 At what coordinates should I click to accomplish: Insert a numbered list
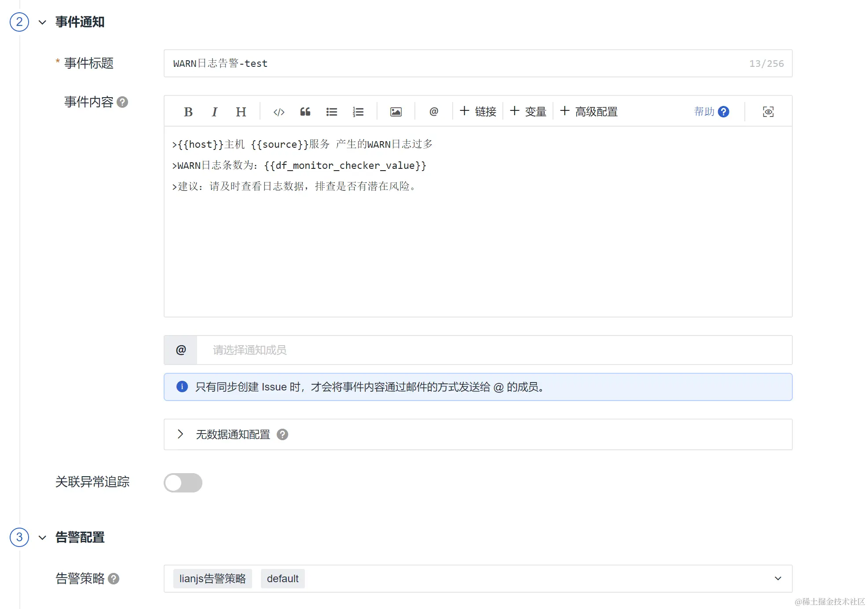pyautogui.click(x=358, y=112)
